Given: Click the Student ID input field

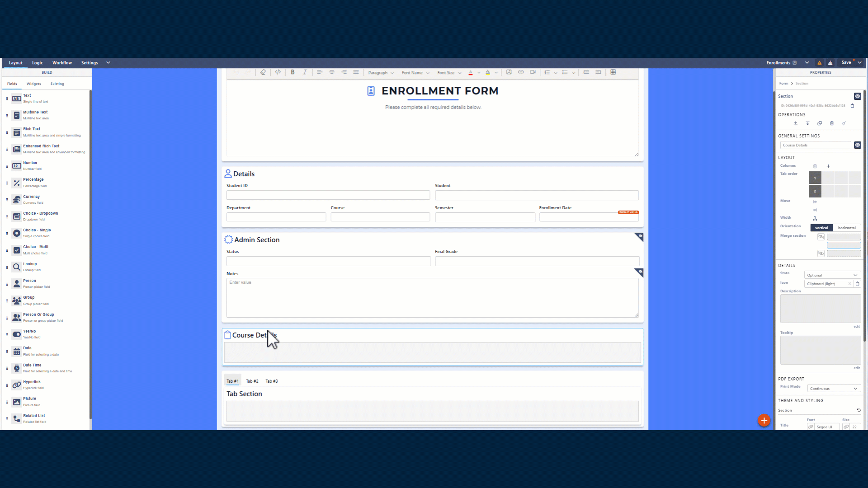Looking at the screenshot, I should point(328,195).
